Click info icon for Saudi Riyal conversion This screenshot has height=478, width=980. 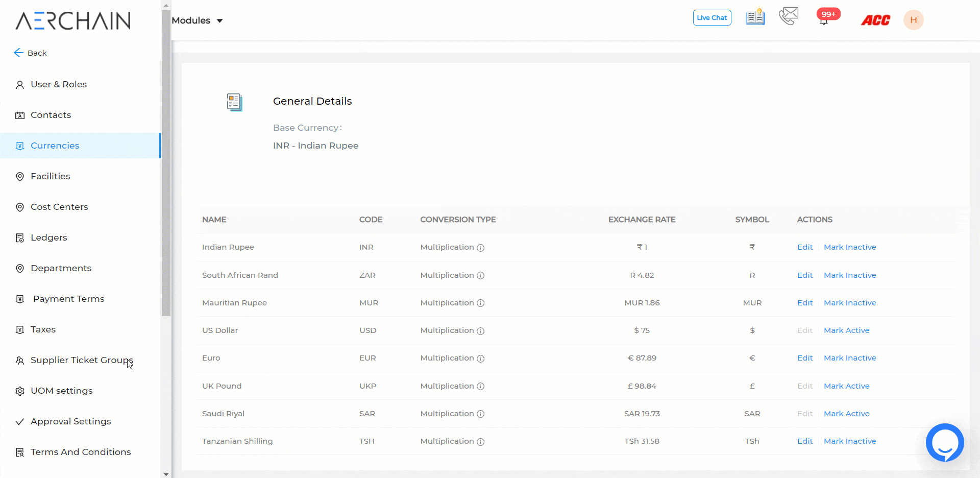tap(480, 414)
